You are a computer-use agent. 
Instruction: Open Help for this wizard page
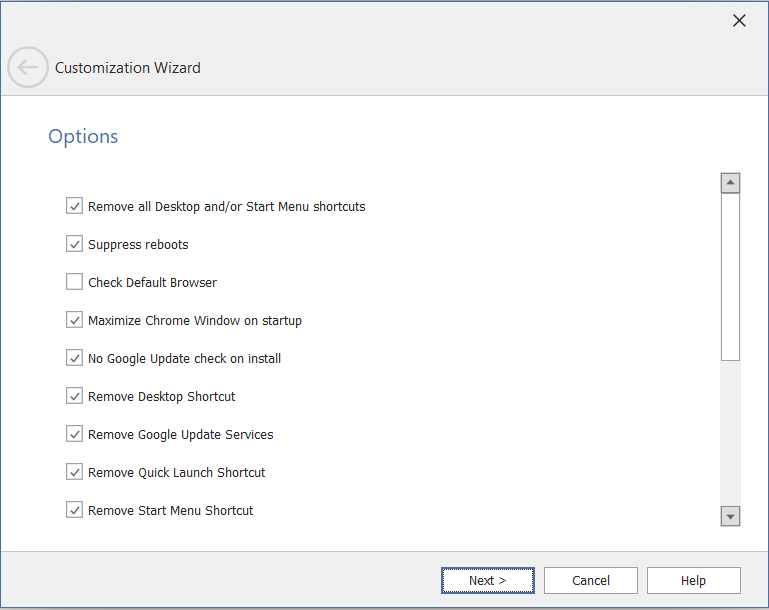coord(693,580)
